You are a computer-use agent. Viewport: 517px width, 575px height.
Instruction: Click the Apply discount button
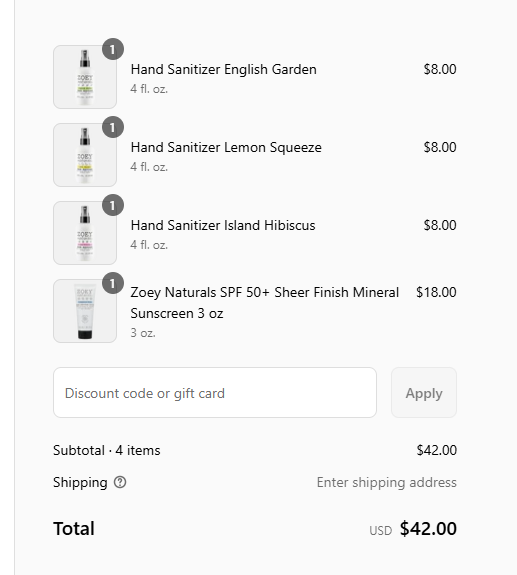pos(424,393)
